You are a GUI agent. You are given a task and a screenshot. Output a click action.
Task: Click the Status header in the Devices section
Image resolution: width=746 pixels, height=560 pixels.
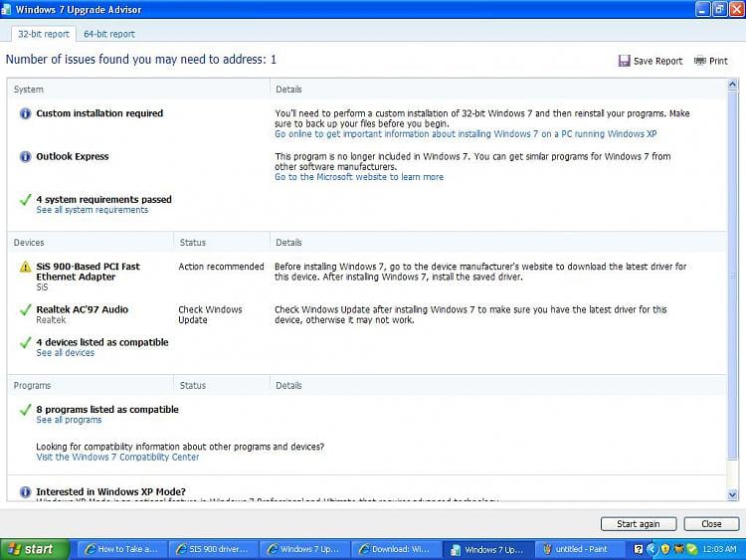(193, 243)
